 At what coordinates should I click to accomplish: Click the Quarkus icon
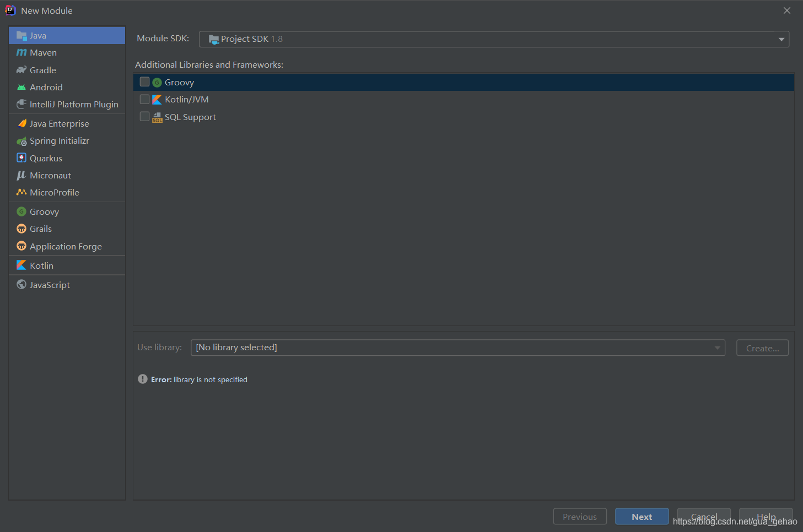pyautogui.click(x=21, y=158)
